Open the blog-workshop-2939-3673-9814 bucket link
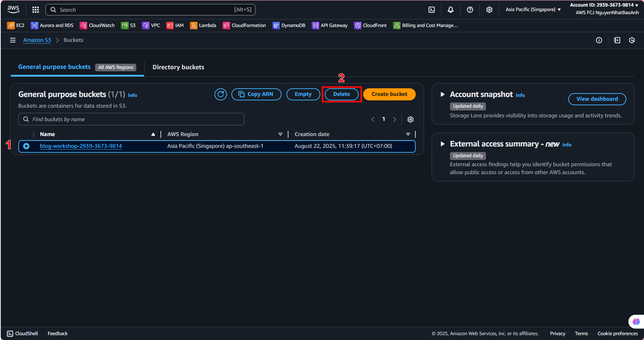This screenshot has height=340, width=644. point(81,146)
